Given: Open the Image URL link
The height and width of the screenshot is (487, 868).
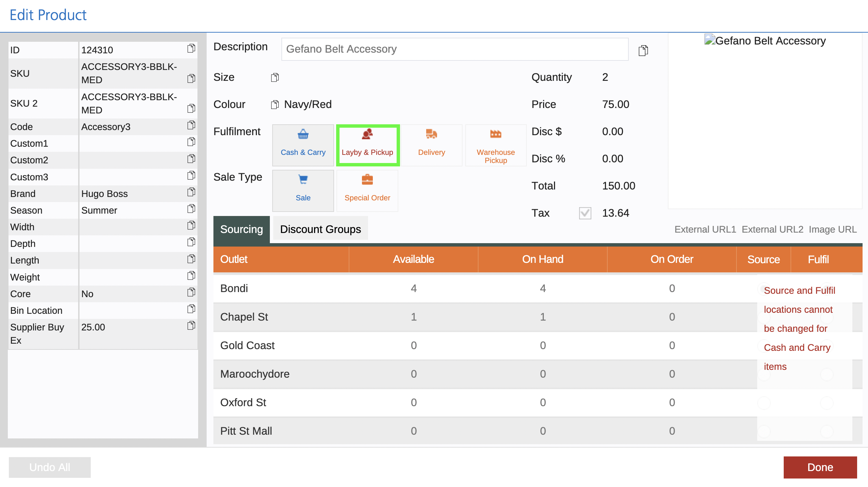Looking at the screenshot, I should (x=833, y=230).
